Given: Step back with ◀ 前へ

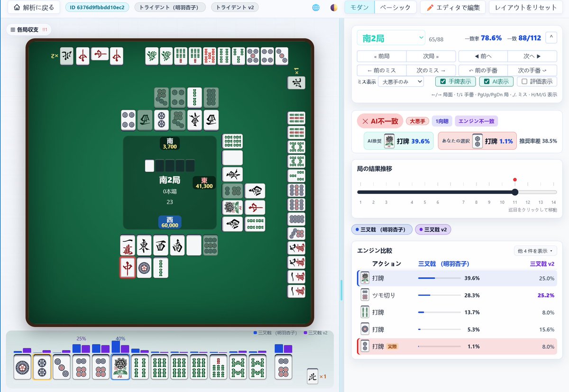Looking at the screenshot, I should 483,56.
